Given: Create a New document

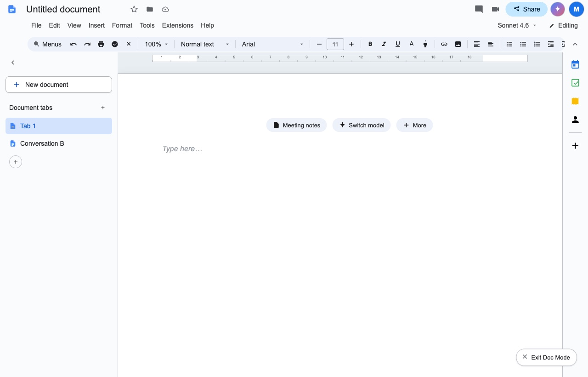Looking at the screenshot, I should (59, 85).
